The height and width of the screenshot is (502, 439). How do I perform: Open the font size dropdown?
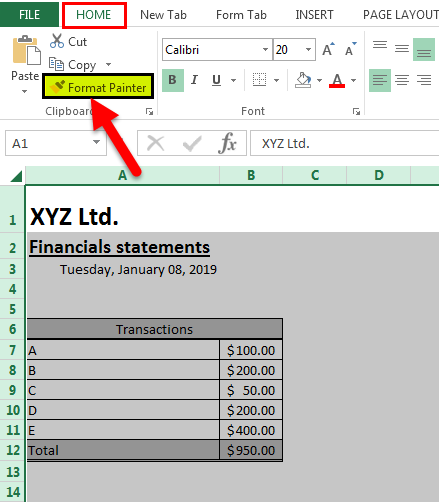click(x=308, y=50)
